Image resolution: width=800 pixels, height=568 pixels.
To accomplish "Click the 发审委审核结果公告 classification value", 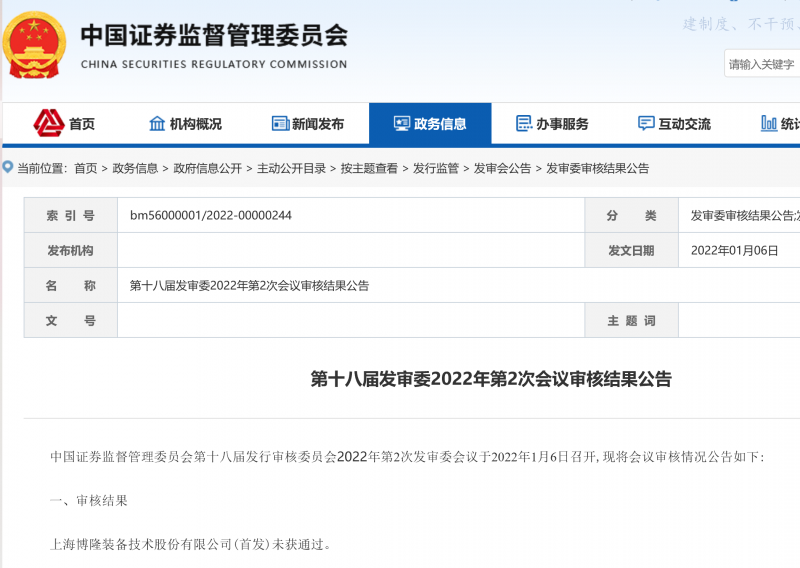I will (745, 216).
